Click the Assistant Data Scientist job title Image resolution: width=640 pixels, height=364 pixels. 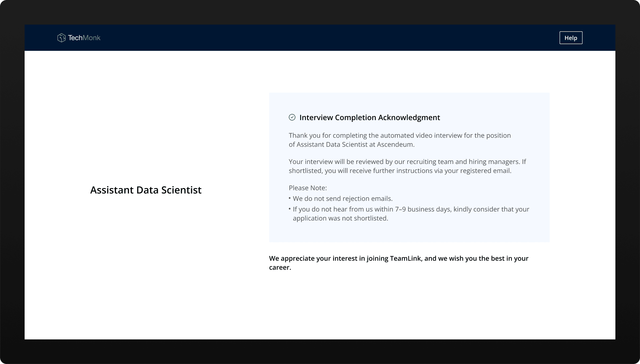[146, 190]
